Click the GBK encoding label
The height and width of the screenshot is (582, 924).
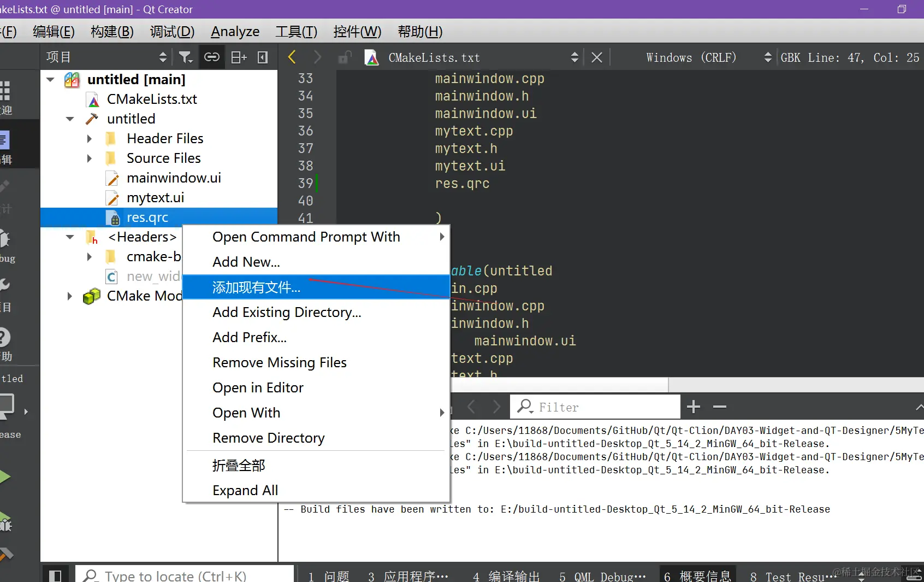(x=790, y=57)
